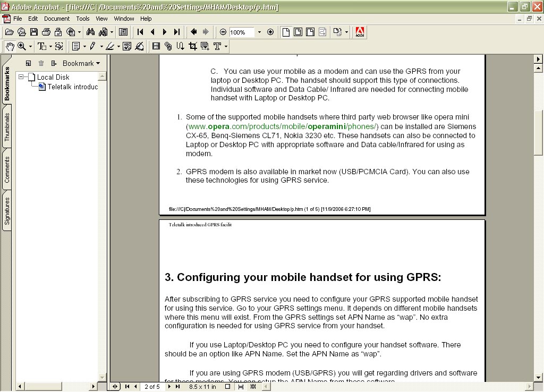
Task: Click the Zoom Out minus icon
Action: [x=223, y=32]
